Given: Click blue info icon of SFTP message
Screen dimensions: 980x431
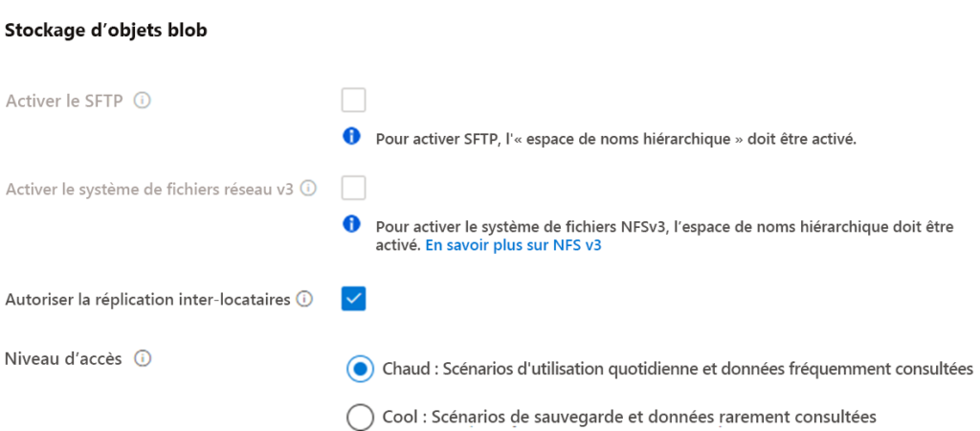Looking at the screenshot, I should [352, 136].
